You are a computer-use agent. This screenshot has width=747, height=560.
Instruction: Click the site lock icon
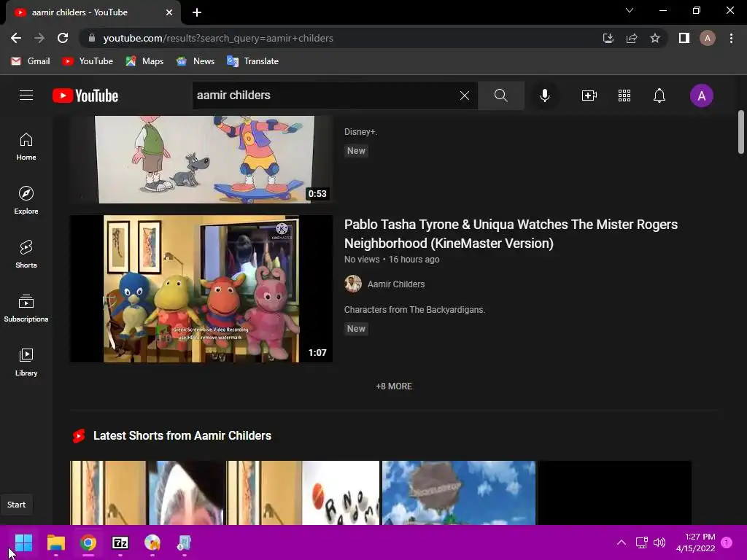(x=92, y=38)
